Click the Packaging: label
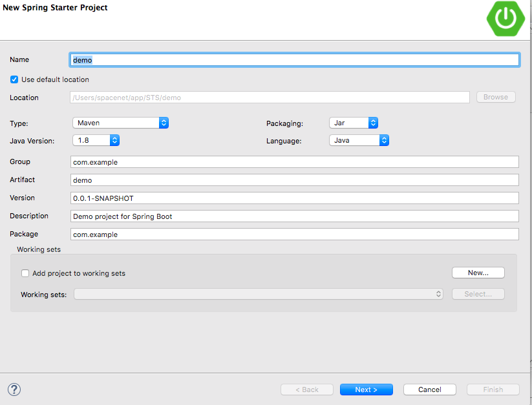This screenshot has height=405, width=532. [x=284, y=124]
